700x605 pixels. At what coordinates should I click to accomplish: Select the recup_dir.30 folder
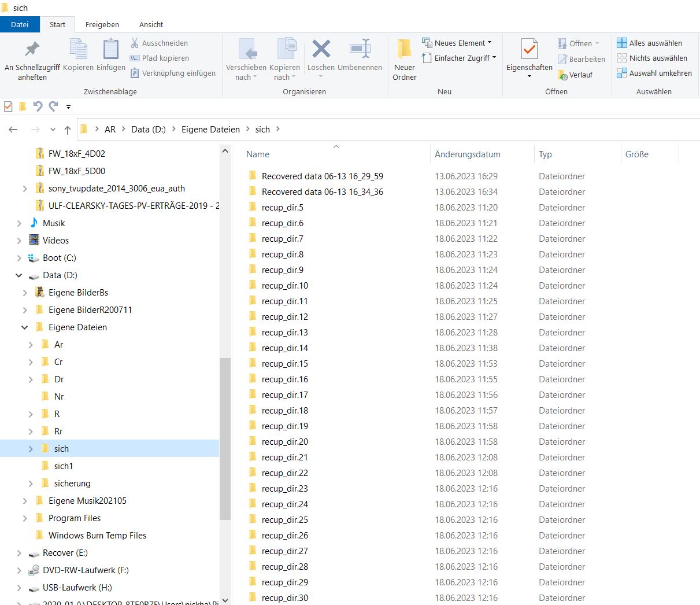pos(278,598)
